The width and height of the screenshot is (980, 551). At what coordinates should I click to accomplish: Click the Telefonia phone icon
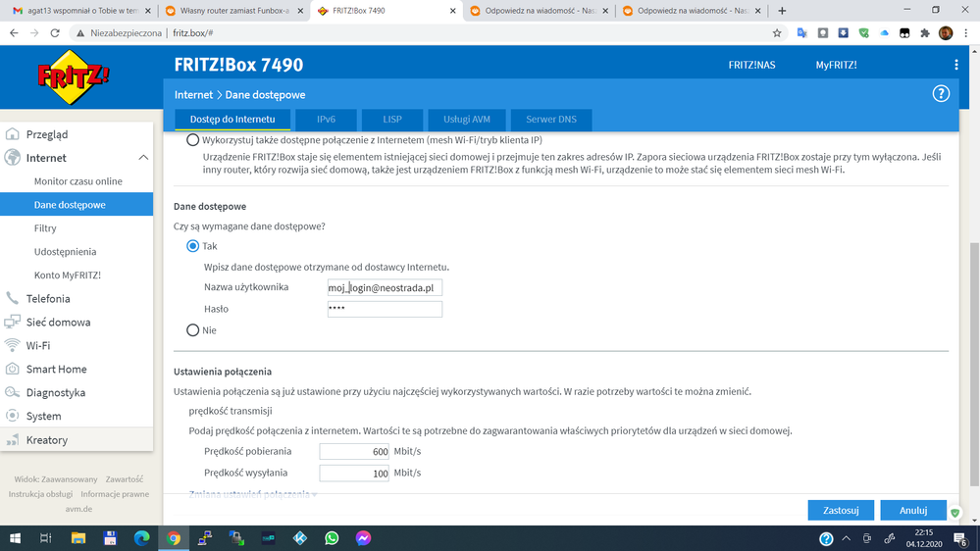[x=13, y=299]
